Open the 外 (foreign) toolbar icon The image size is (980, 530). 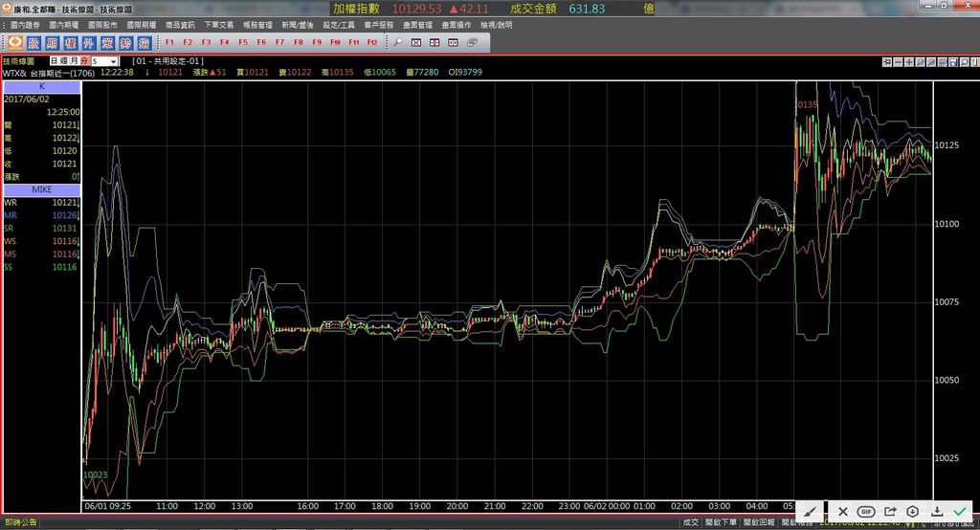[89, 42]
